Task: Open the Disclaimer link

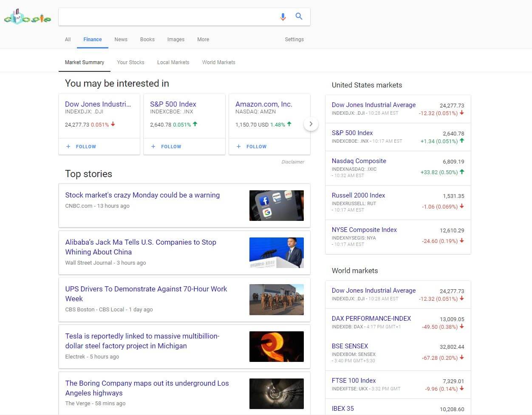Action: 293,162
